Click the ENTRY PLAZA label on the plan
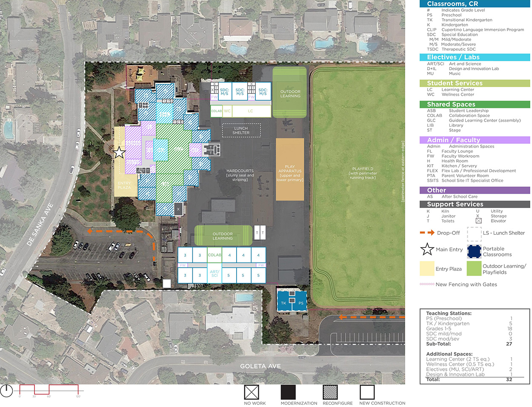Viewport: 532px width, 407px height. click(x=124, y=185)
